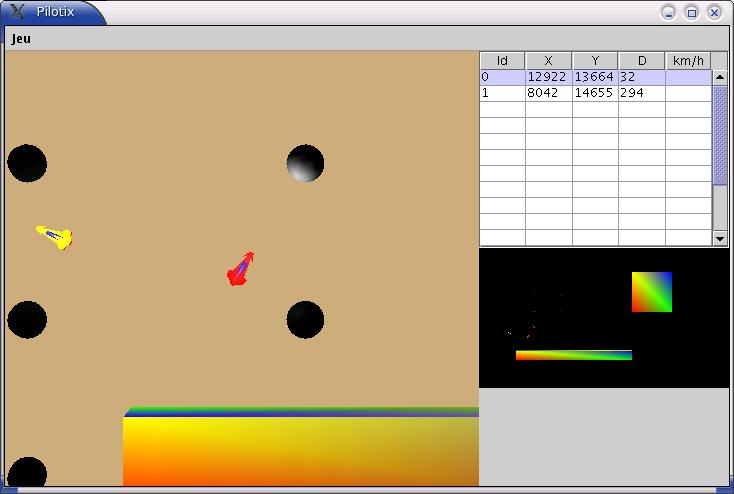Click the table scrollbar up arrow
The width and height of the screenshot is (734, 494).
coord(720,77)
